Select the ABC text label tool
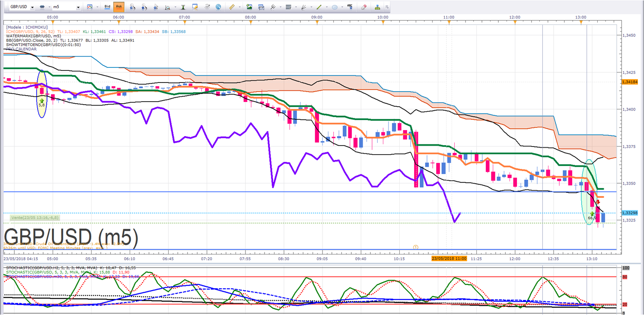 350,7
